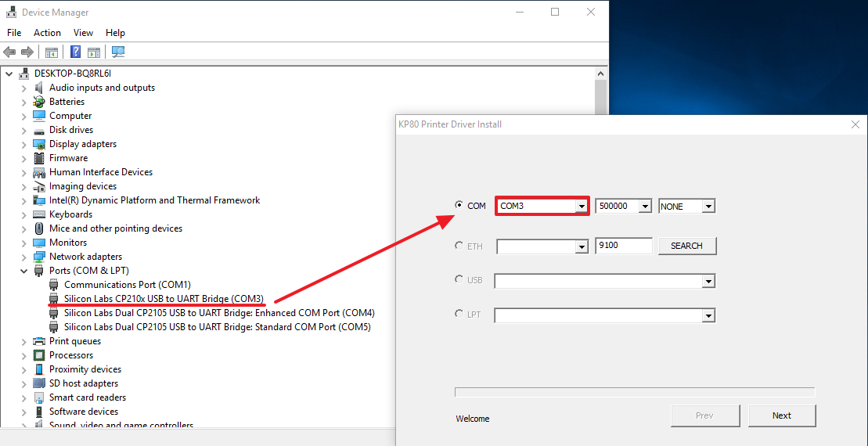Expand the Computer tree node

(x=23, y=117)
